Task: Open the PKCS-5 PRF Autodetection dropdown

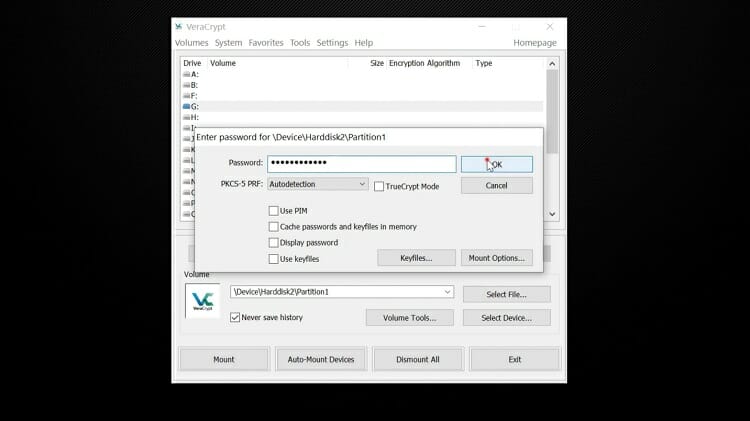Action: (x=318, y=185)
